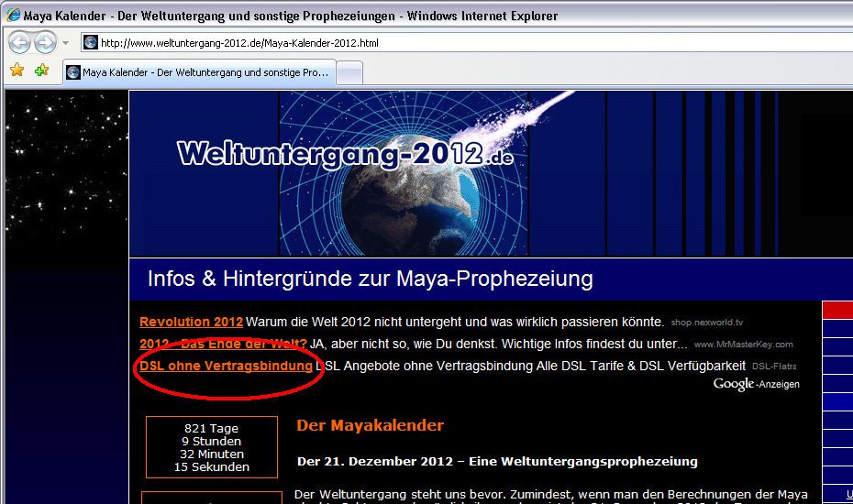Click the Add to Favorites star-plus icon
This screenshot has height=504, width=853.
pos(42,71)
